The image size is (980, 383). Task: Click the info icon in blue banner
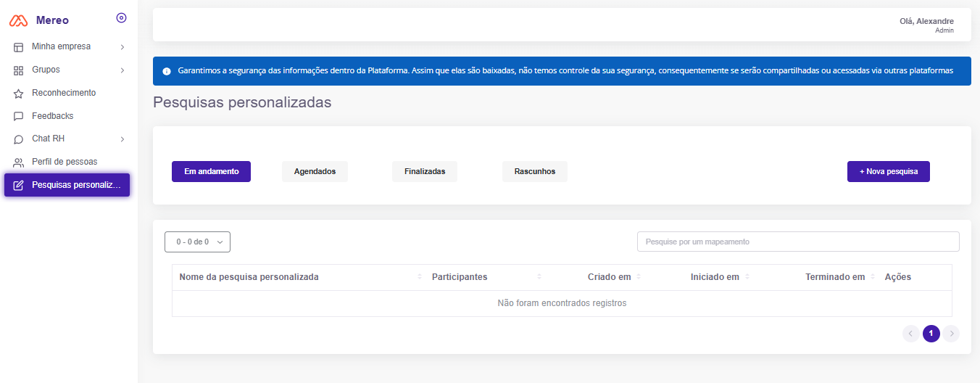click(x=167, y=71)
